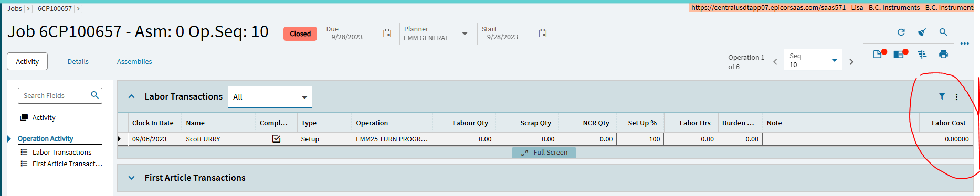The height and width of the screenshot is (196, 980).
Task: Switch to the Details tab
Action: 78,62
